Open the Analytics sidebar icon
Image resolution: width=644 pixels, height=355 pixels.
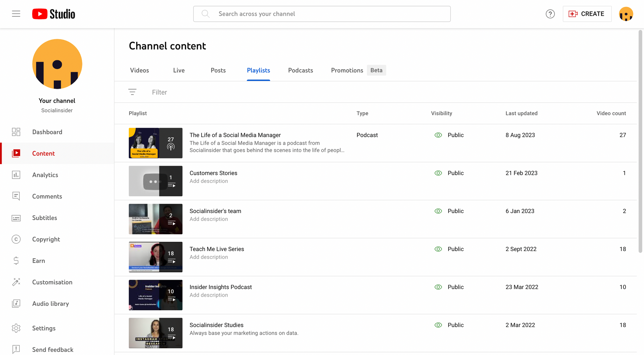(16, 175)
